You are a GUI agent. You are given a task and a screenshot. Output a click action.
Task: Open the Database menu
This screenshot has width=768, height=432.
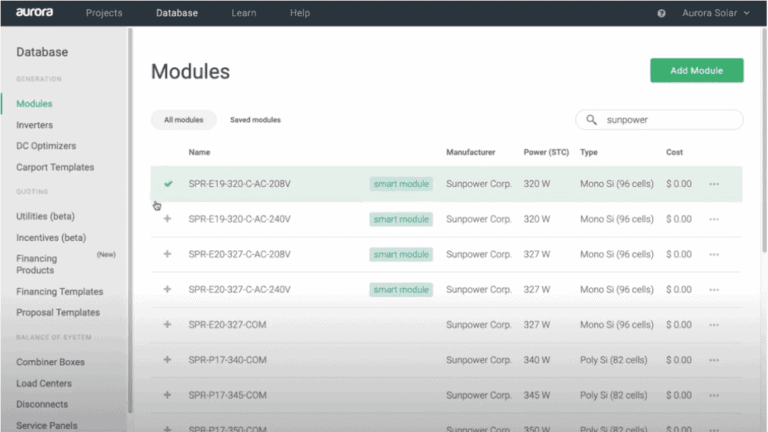tap(177, 13)
